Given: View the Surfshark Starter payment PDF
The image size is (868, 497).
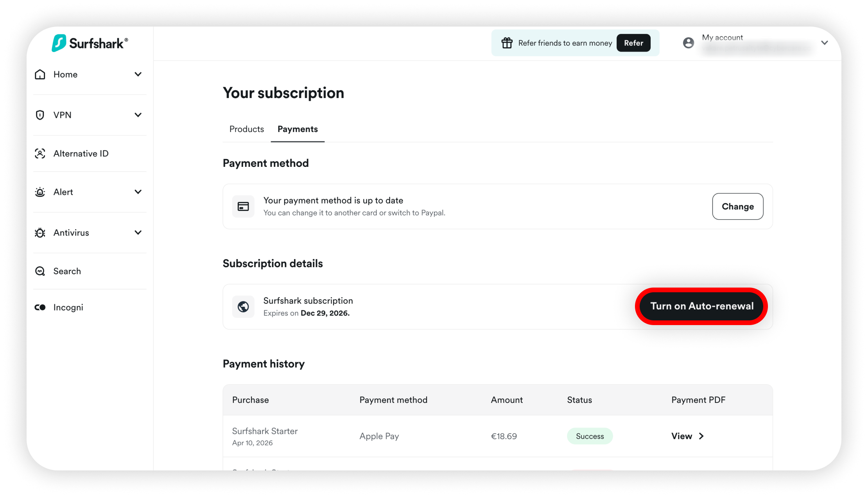Looking at the screenshot, I should 687,436.
